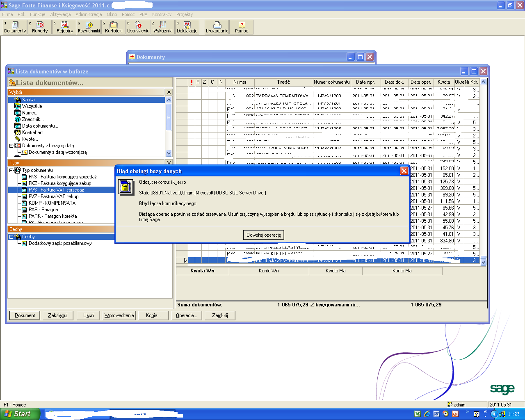Open the Ustawienia toolbar button

138,27
